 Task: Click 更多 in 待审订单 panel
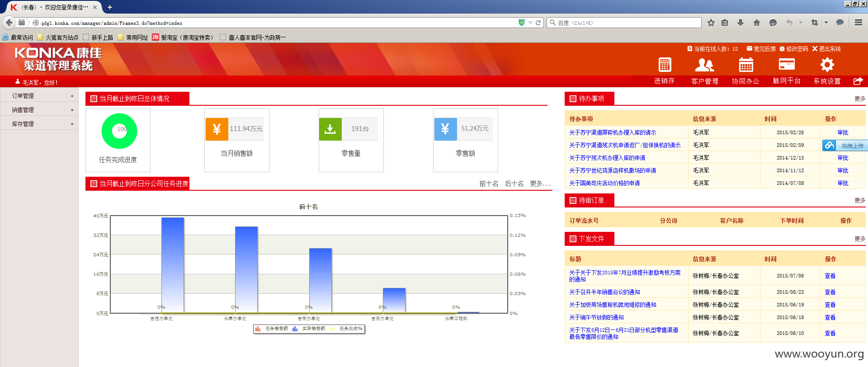(x=860, y=200)
